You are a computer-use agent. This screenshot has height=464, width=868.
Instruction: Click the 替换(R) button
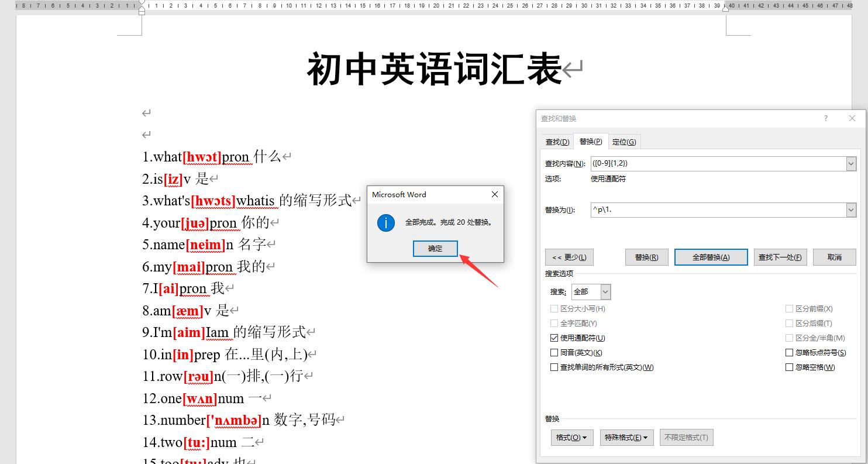click(x=646, y=257)
